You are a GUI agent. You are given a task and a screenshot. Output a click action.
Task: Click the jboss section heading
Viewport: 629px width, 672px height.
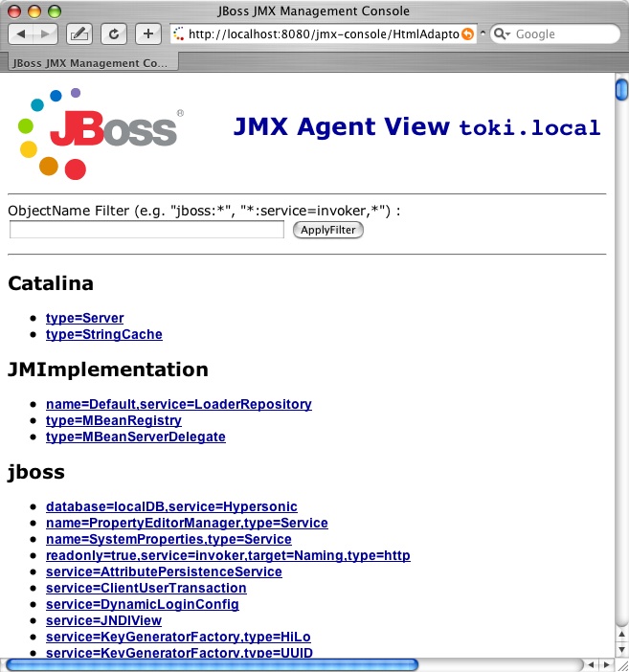36,472
